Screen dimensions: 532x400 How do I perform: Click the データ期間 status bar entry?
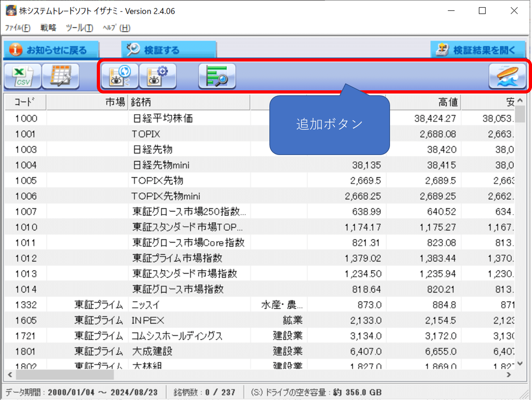click(81, 392)
